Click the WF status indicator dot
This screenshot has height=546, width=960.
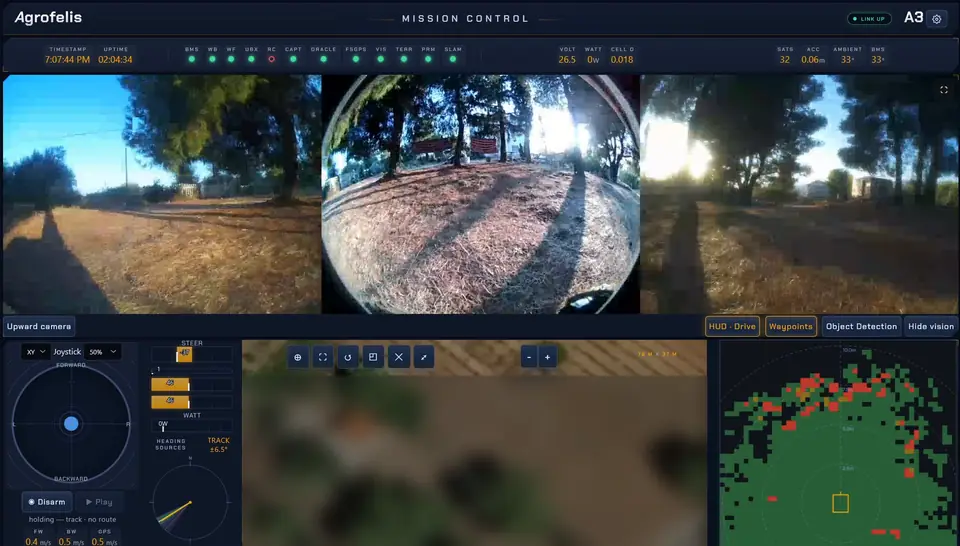point(231,59)
